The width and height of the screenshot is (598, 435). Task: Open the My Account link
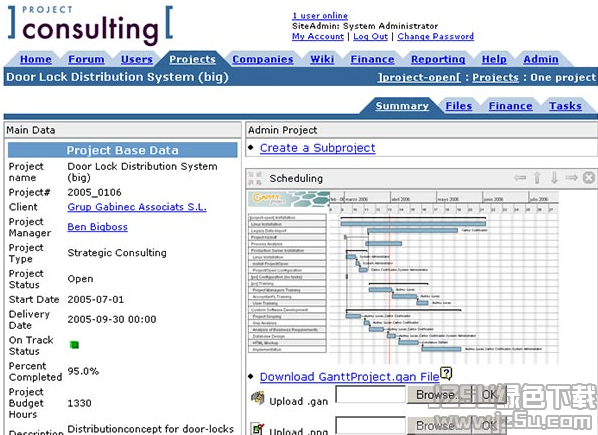pyautogui.click(x=318, y=36)
